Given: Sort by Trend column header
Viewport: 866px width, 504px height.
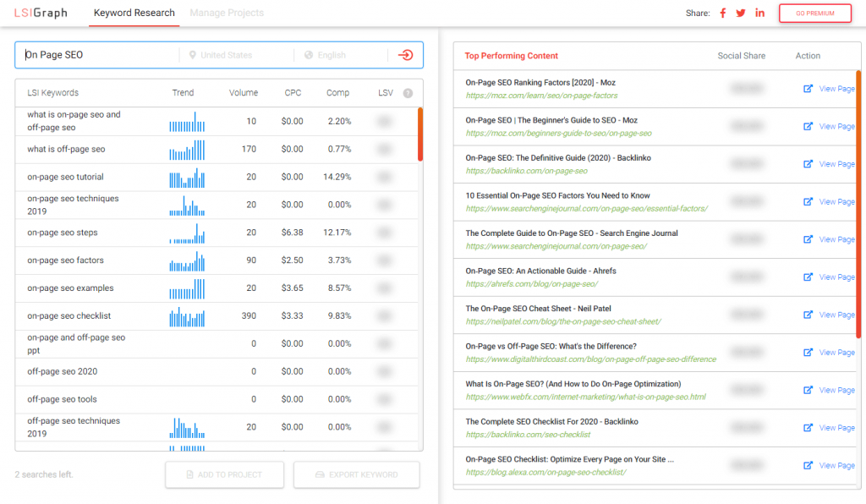Looking at the screenshot, I should (183, 93).
